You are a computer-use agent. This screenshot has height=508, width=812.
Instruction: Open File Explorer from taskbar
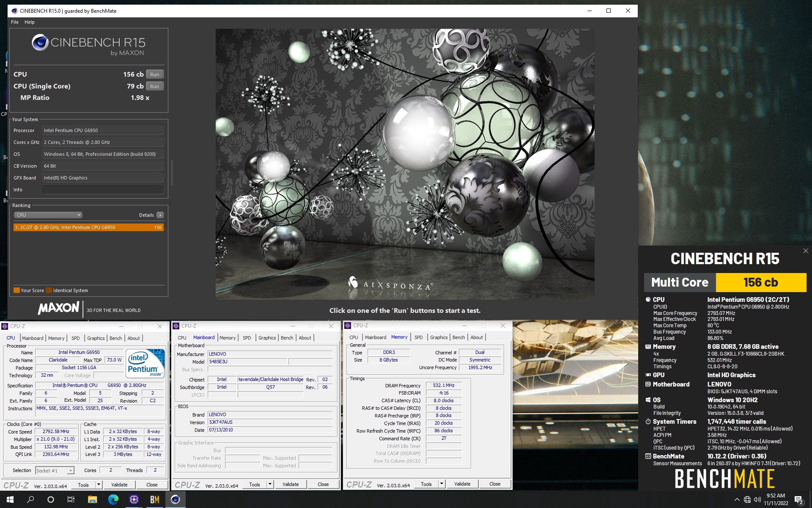(x=92, y=500)
